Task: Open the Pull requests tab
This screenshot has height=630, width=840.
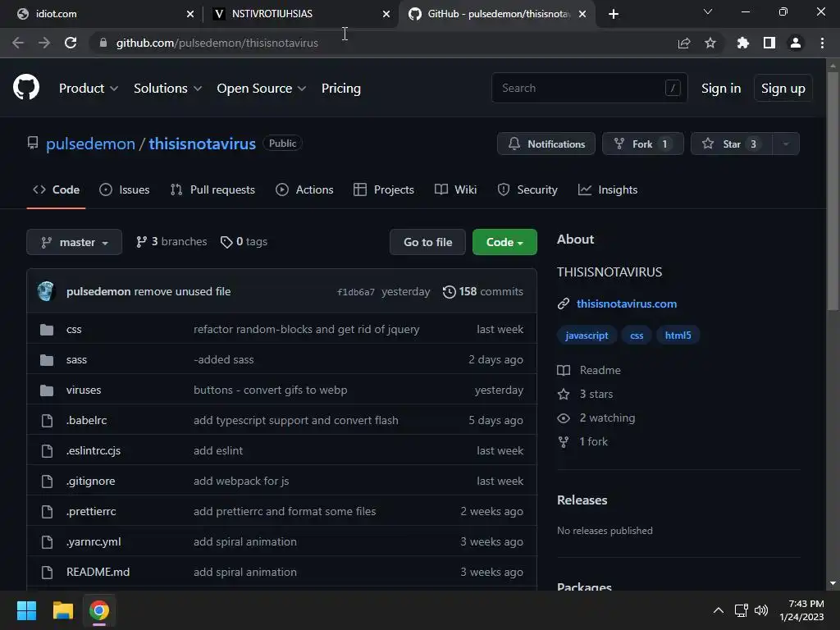Action: [212, 189]
